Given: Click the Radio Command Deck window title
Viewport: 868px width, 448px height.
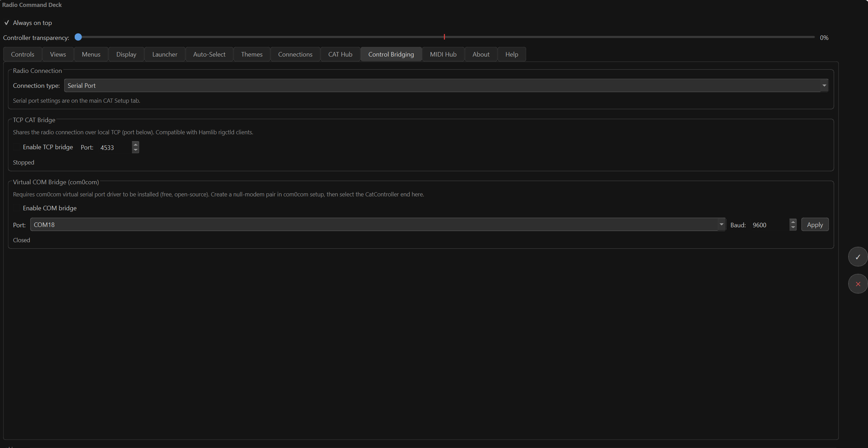Looking at the screenshot, I should (32, 5).
